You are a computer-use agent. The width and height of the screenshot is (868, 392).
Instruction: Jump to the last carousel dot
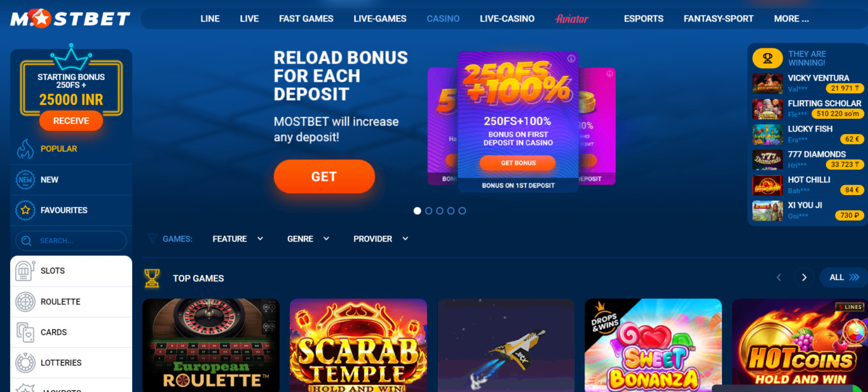(462, 211)
